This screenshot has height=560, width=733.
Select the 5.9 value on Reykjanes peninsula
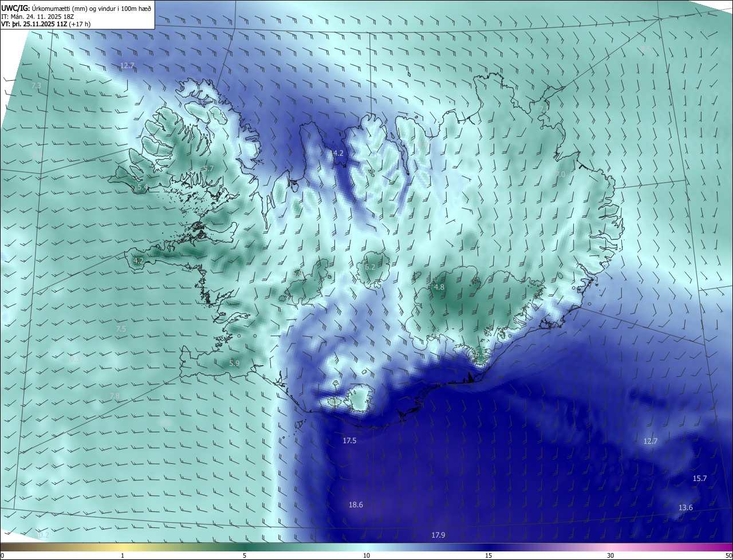(x=234, y=363)
